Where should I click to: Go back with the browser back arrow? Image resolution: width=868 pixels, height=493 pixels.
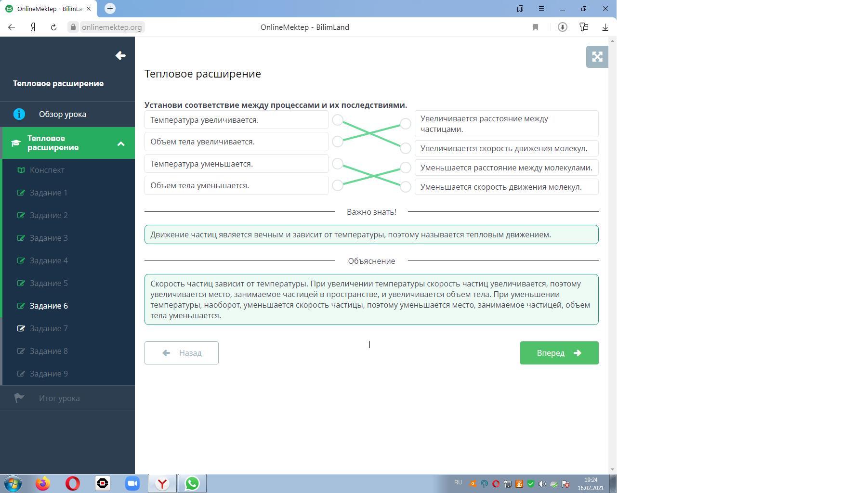pos(12,27)
